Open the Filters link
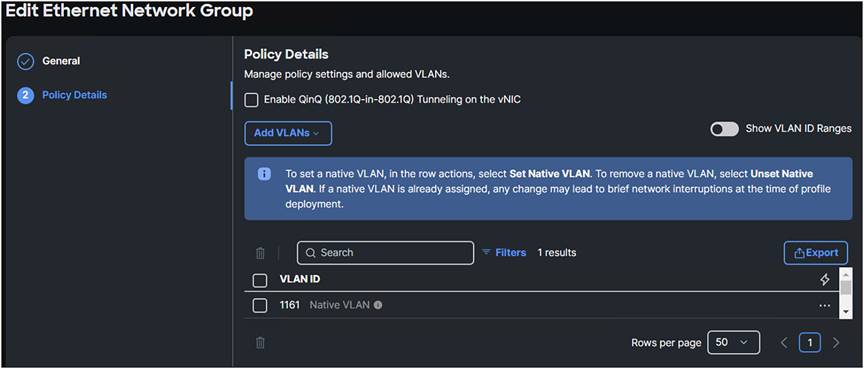This screenshot has width=864, height=369. coord(504,253)
